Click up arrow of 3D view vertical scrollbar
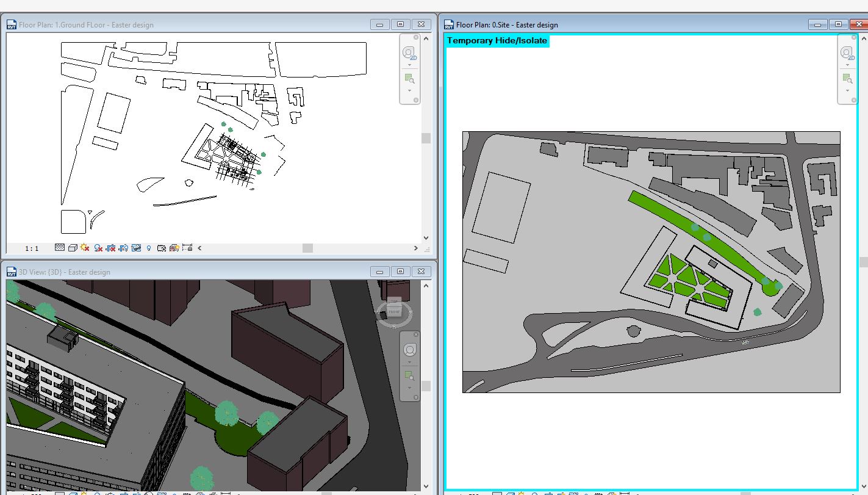The width and height of the screenshot is (868, 495). [x=426, y=285]
